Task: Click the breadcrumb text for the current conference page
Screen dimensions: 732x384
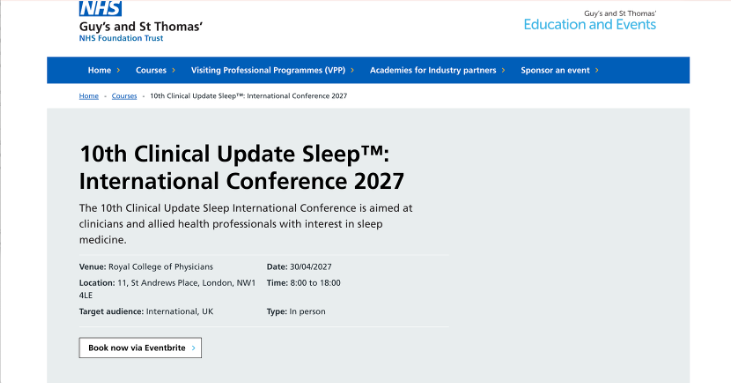Action: pos(248,96)
